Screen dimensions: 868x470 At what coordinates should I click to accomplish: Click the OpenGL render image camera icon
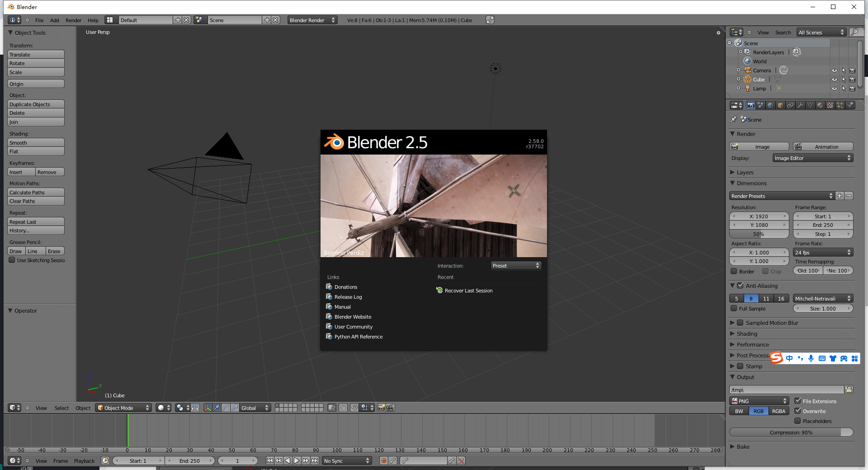click(x=381, y=408)
